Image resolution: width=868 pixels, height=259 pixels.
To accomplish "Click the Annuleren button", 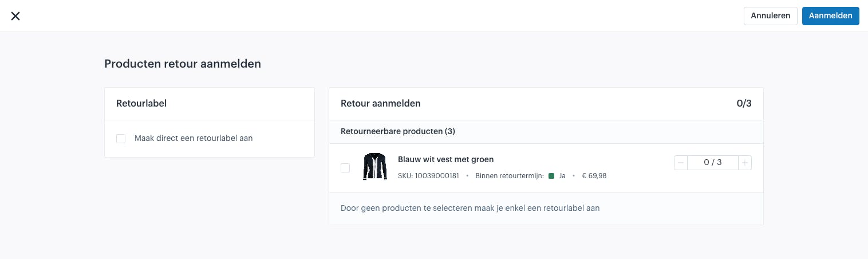I will coord(770,16).
